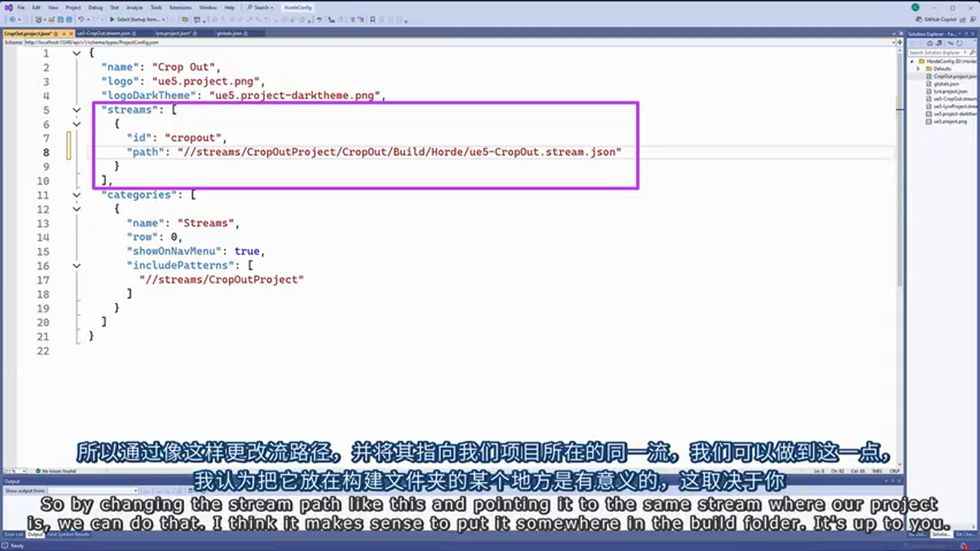Undo the last edit using the Undo icon
Screen dimensions: 980x551
pos(80,19)
